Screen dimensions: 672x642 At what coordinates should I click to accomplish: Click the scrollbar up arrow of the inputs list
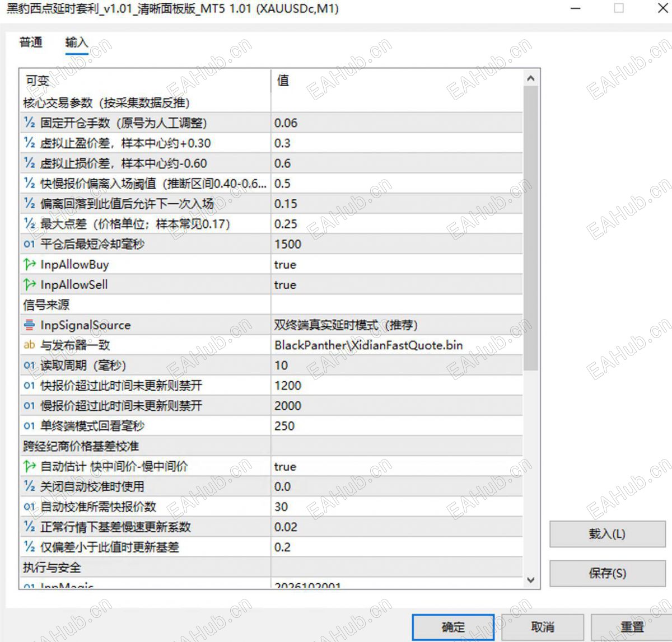[x=531, y=79]
